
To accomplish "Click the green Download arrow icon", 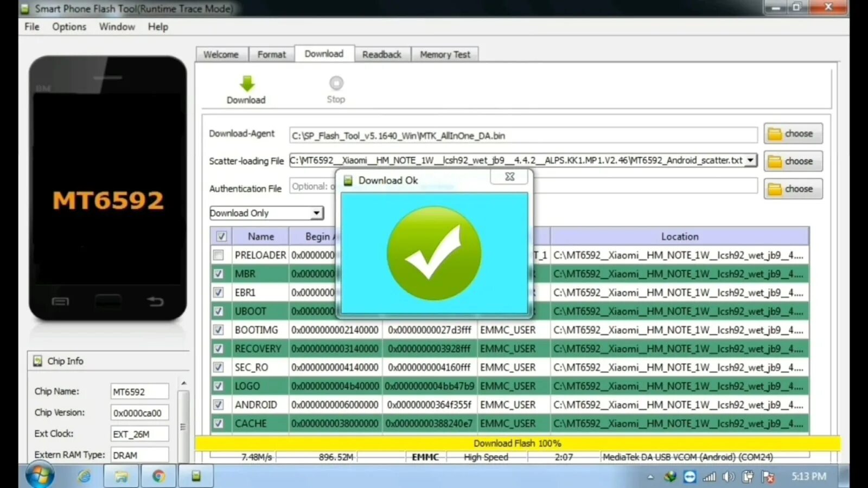I will coord(247,84).
